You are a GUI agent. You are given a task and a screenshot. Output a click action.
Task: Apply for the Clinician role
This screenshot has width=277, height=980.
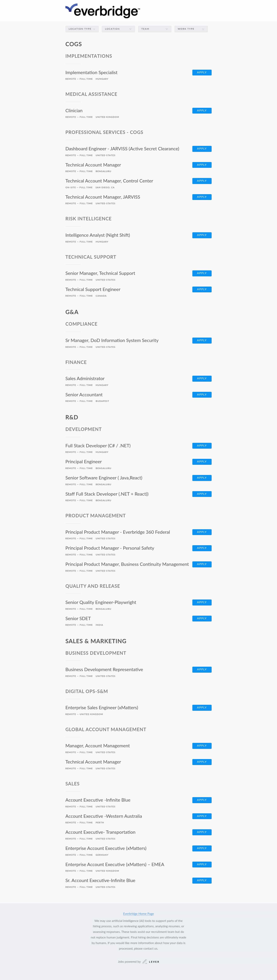click(202, 111)
